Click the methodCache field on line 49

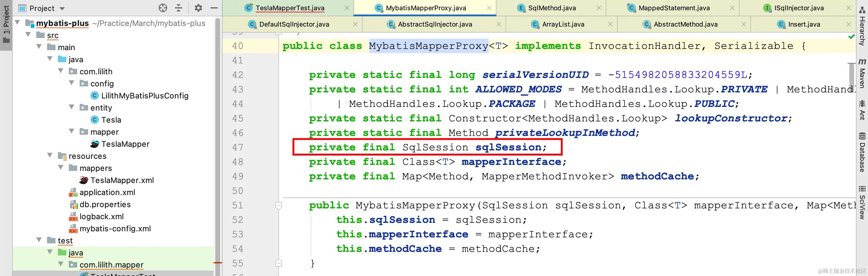657,176
